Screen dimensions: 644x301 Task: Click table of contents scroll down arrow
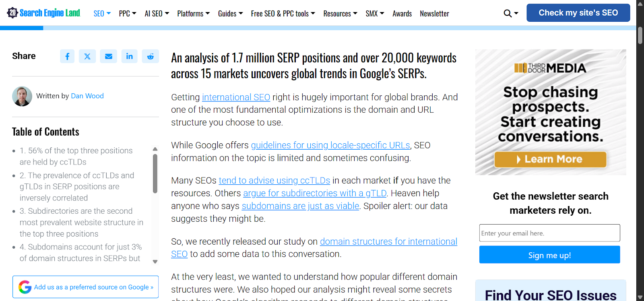pyautogui.click(x=155, y=262)
